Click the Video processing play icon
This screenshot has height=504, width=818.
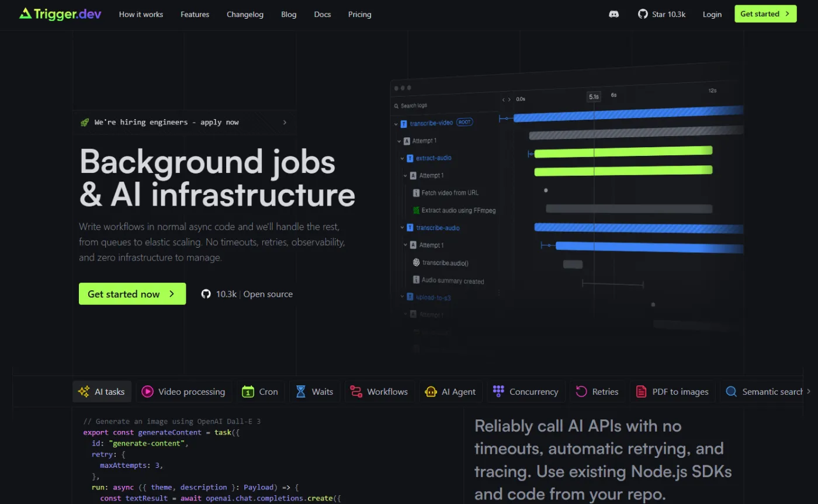tap(147, 391)
